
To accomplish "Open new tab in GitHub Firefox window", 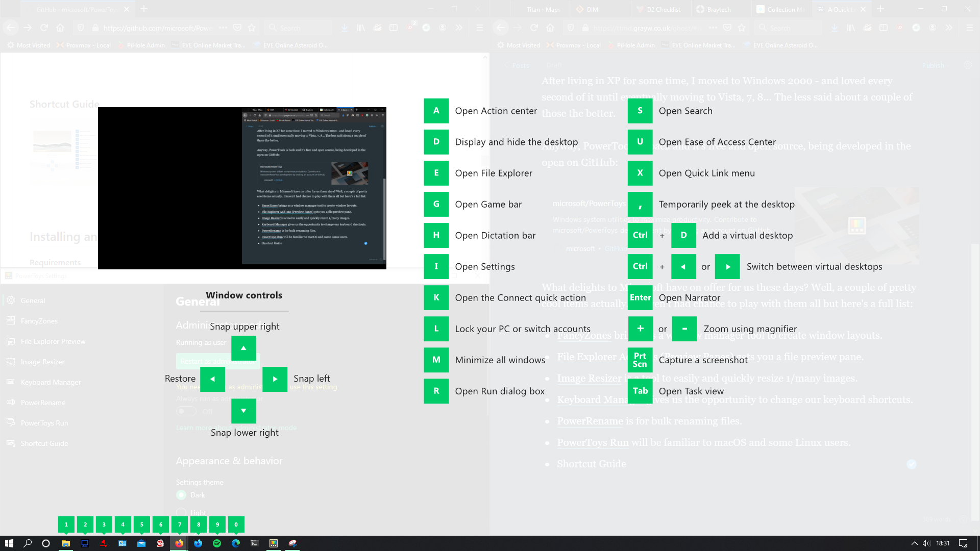I will tap(144, 9).
